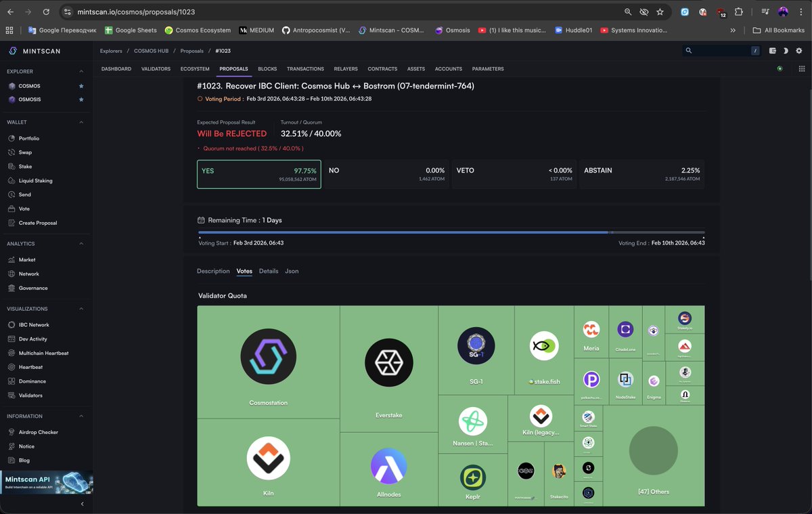Open the wallet icon in header

(x=773, y=51)
